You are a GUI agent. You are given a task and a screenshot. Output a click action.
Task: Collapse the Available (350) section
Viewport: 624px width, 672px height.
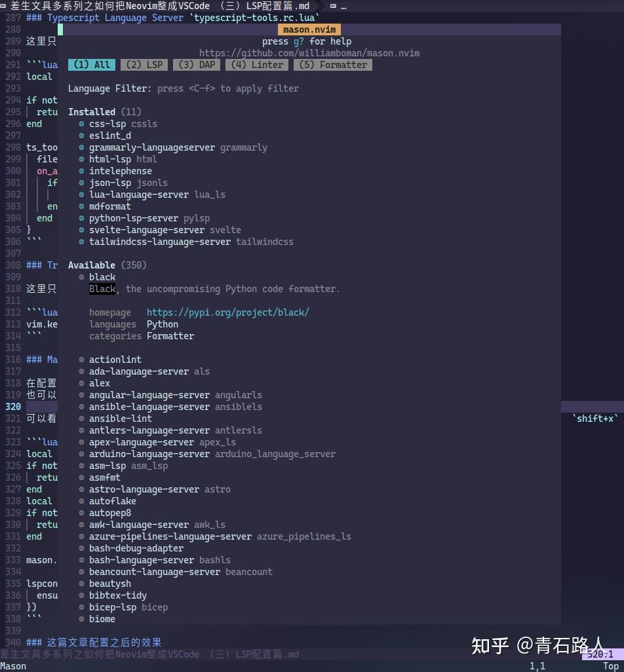click(x=94, y=265)
